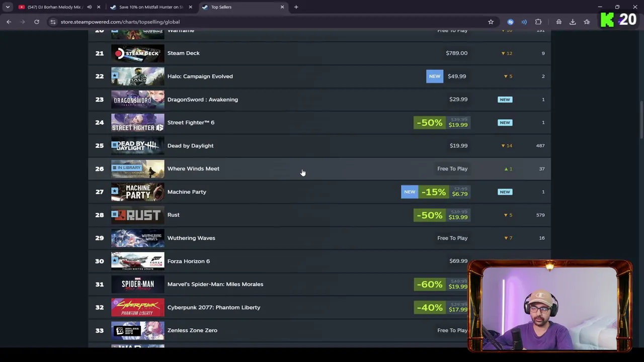Click the wishlist star on Halo thumbnail

(115, 76)
